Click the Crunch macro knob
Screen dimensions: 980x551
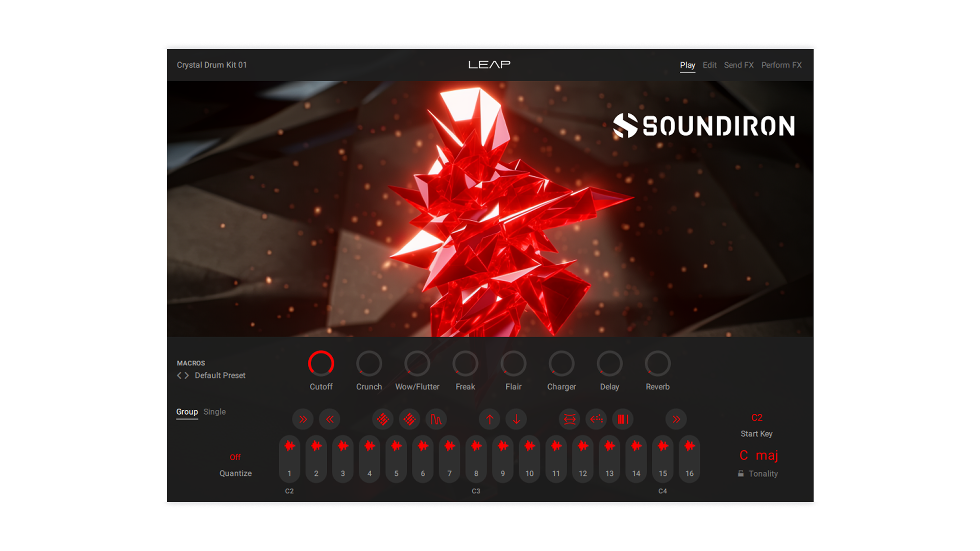coord(369,363)
